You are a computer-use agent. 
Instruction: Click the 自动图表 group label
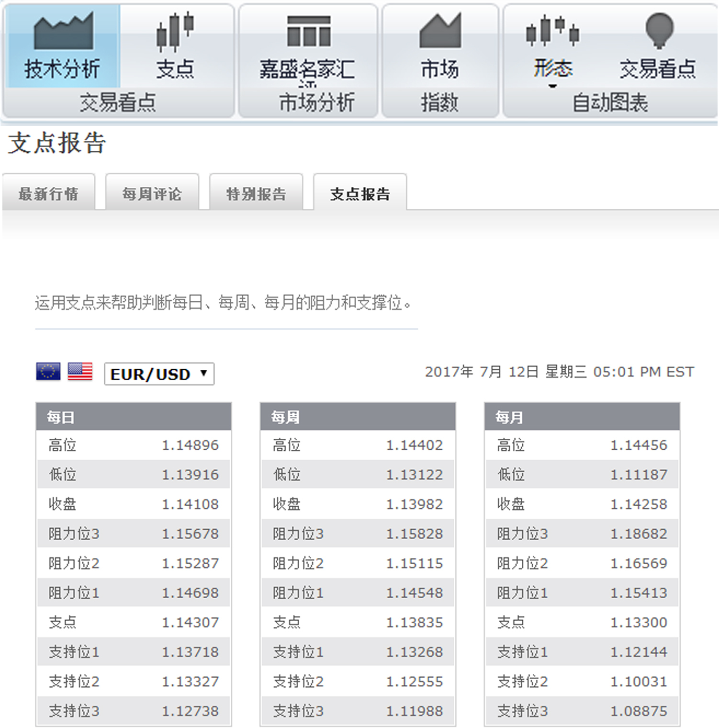point(610,102)
